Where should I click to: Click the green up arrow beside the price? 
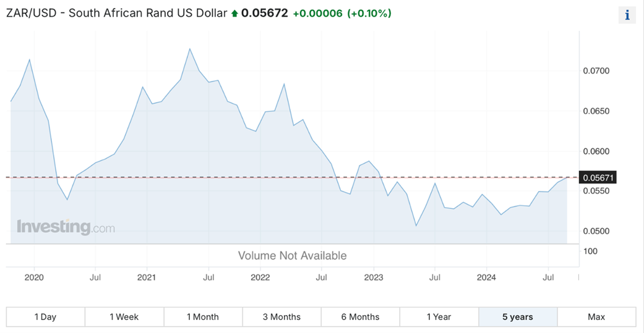click(234, 14)
